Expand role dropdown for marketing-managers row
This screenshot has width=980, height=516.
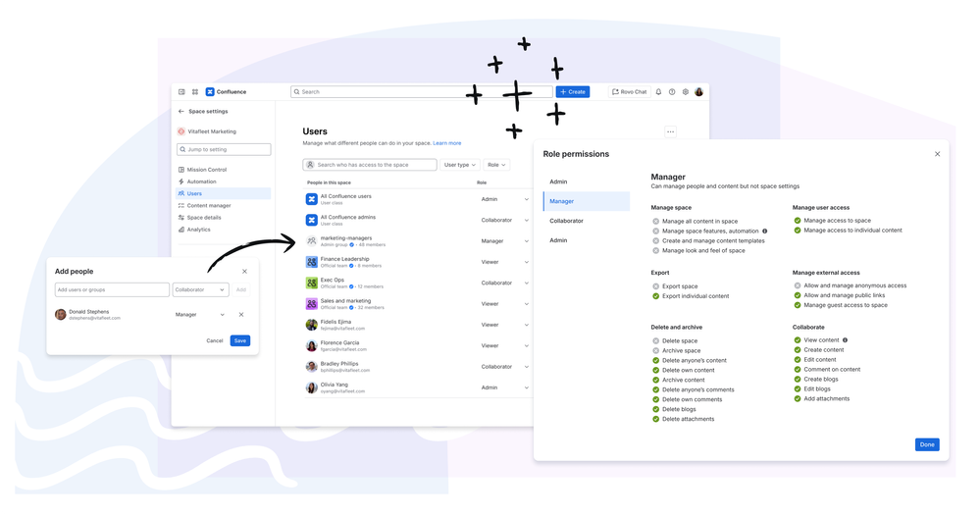click(x=526, y=241)
